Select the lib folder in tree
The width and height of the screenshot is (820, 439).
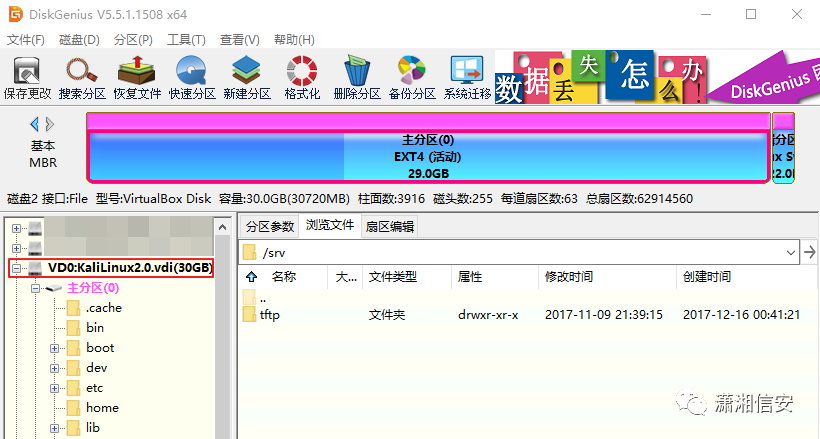tap(93, 428)
